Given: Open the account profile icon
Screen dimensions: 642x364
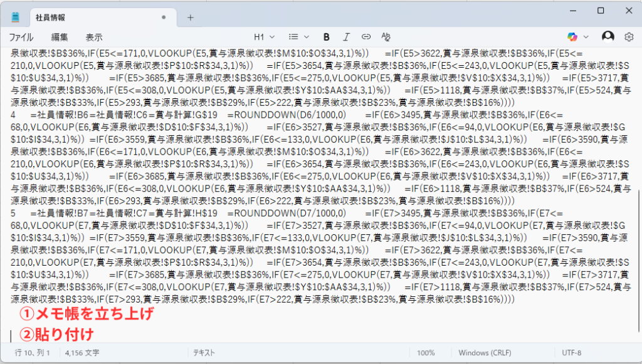Looking at the screenshot, I should pos(608,37).
